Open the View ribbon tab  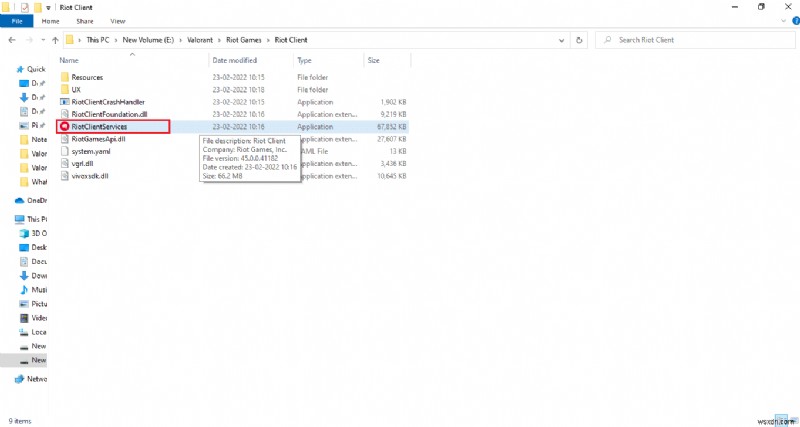(x=117, y=21)
